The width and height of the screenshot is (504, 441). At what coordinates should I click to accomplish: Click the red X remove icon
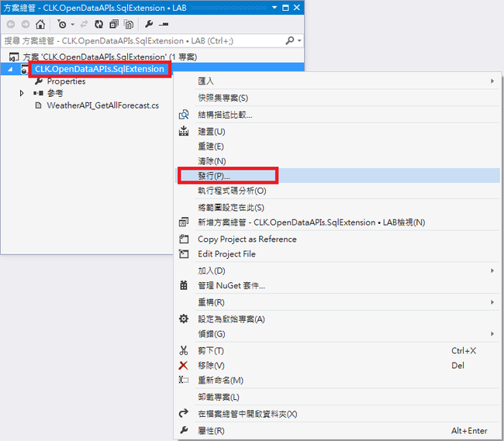click(x=184, y=366)
